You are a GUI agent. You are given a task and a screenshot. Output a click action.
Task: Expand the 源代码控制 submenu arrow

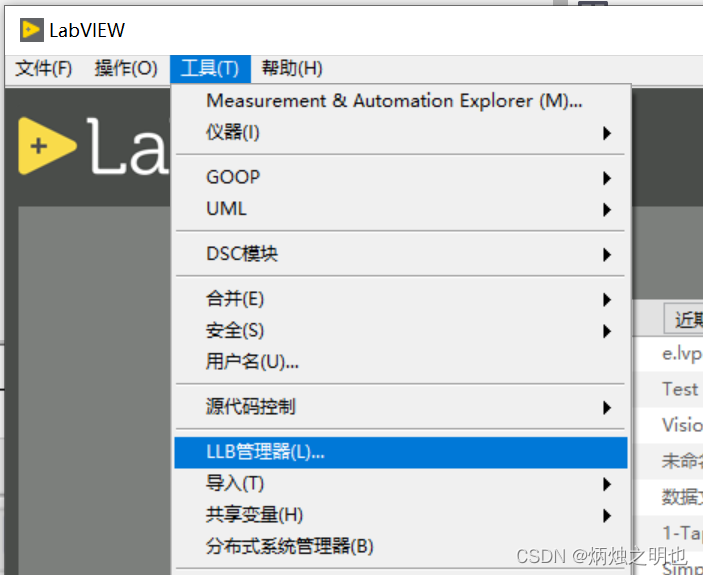pos(607,407)
